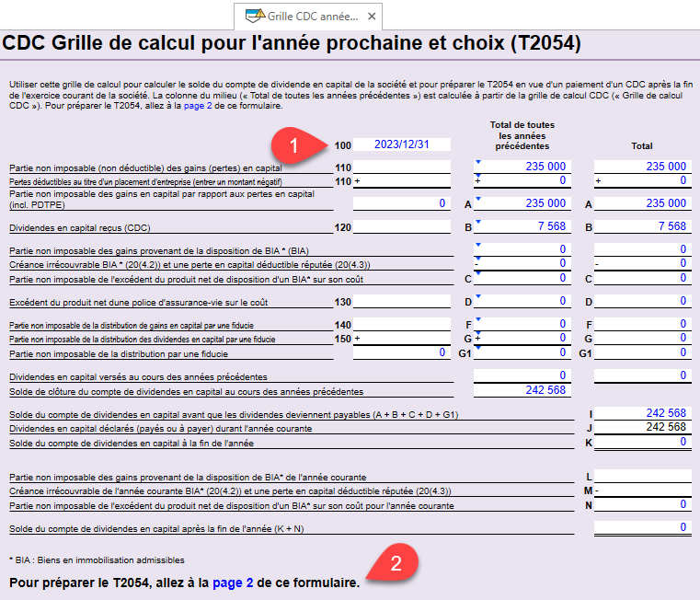700x600 pixels.
Task: Click the line F previous years value 0
Action: [x=522, y=324]
